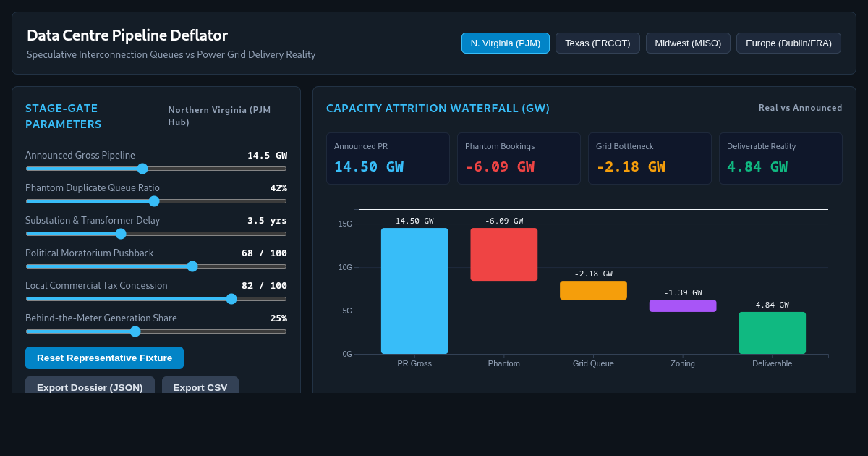Click the Stage-Gate Parameters heading
This screenshot has width=868, height=456.
tap(64, 116)
